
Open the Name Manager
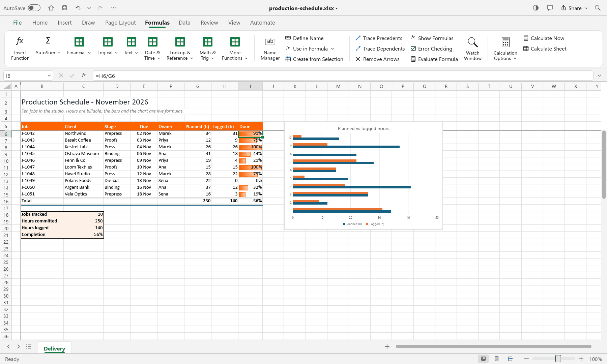[x=270, y=49]
